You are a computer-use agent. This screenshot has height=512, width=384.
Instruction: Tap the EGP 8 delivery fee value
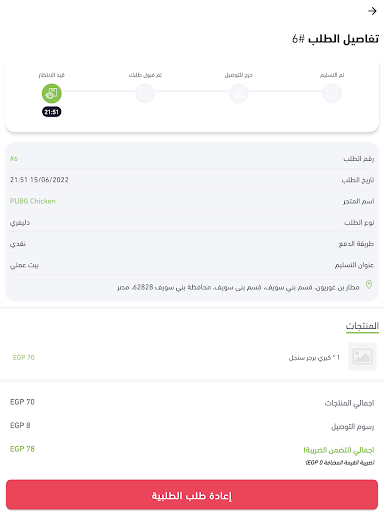20,425
